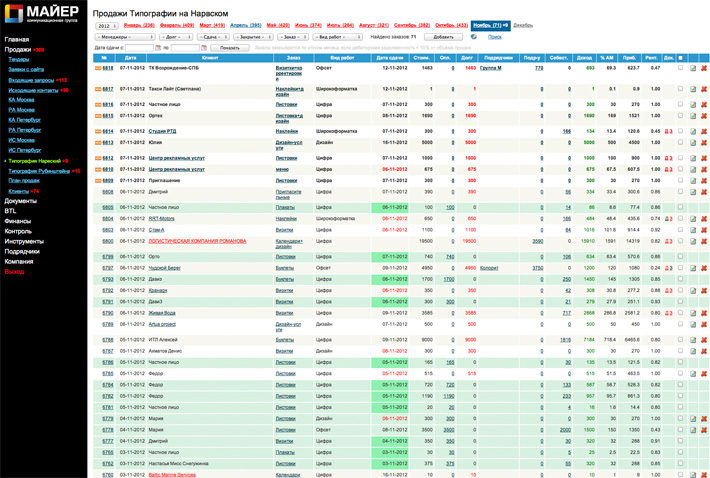Image resolution: width=710 pixels, height=478 pixels.
Task: Open the Вид работ filter dropdown
Action: coord(338,37)
